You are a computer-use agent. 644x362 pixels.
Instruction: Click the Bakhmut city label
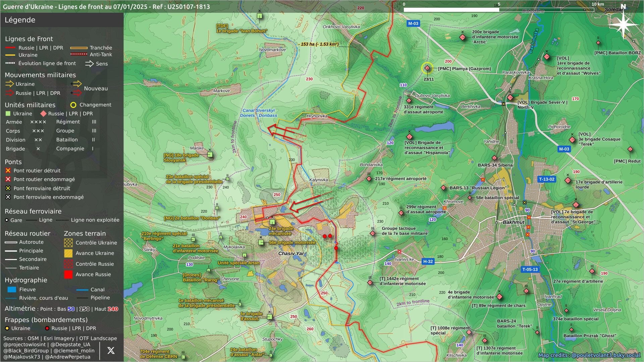[514, 222]
